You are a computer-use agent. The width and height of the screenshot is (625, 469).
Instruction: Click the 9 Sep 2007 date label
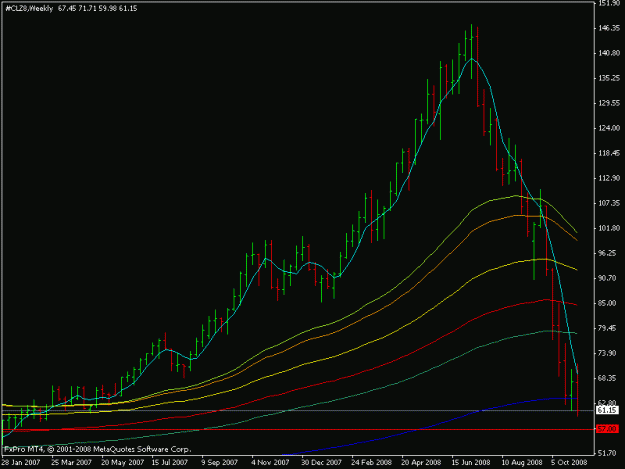pos(219,463)
